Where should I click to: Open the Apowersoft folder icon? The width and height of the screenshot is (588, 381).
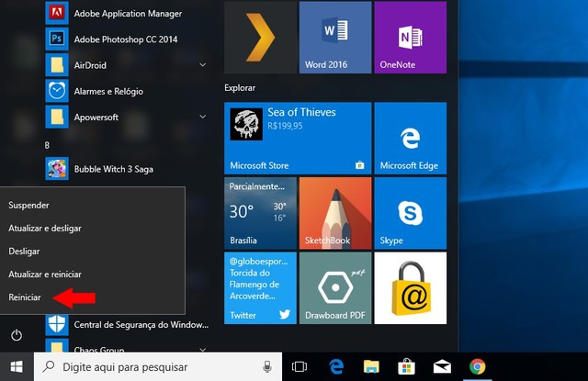tap(57, 117)
